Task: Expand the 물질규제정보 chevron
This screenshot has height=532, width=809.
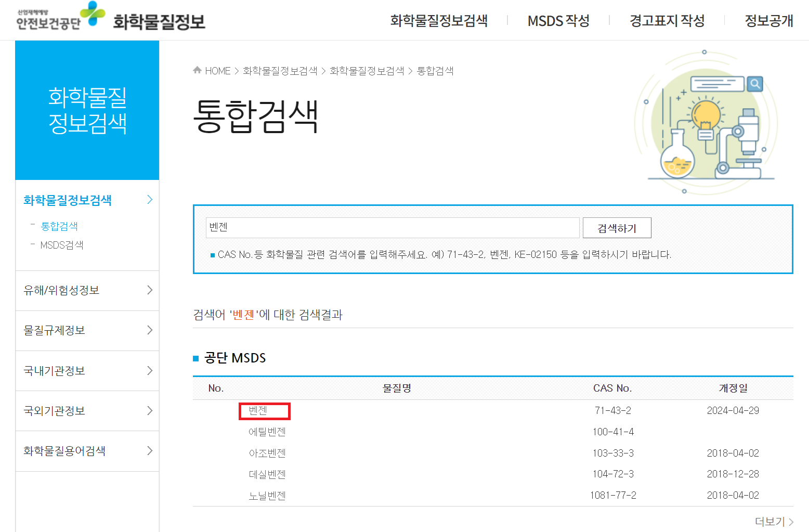Action: [x=150, y=330]
